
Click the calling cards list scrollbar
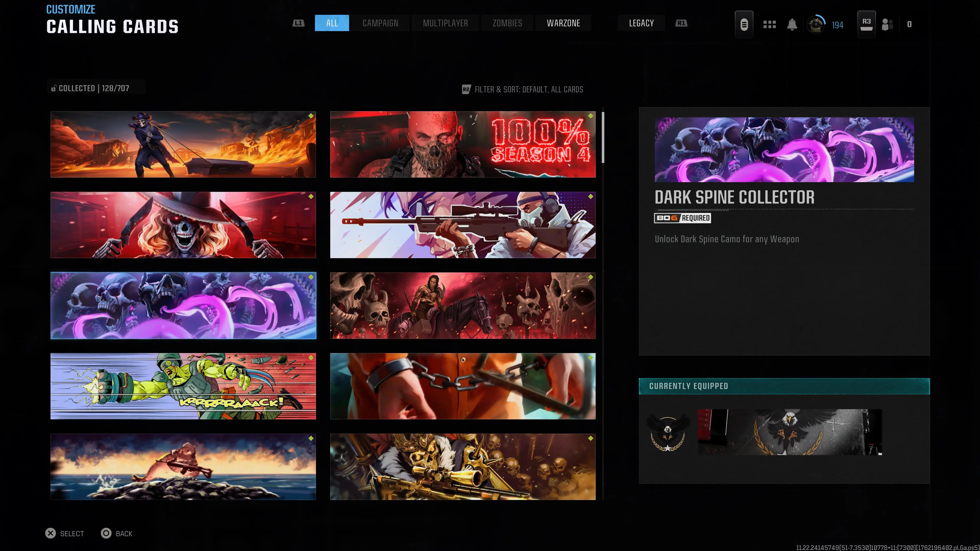click(x=603, y=138)
